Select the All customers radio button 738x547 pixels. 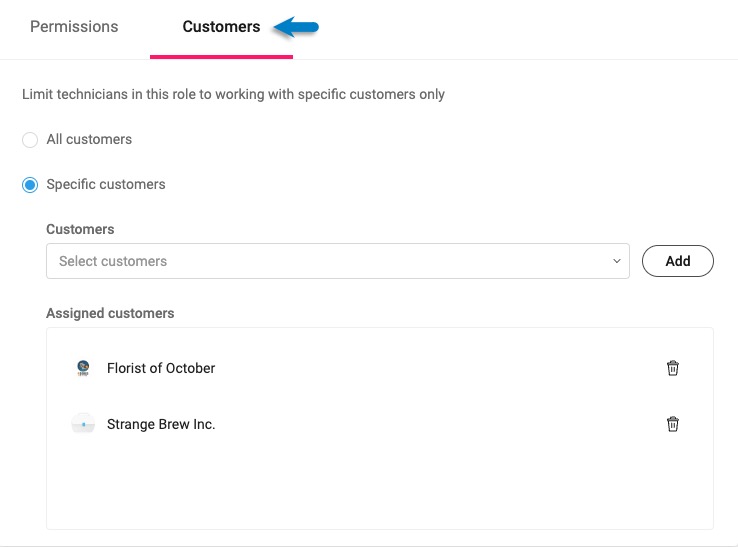coord(30,140)
